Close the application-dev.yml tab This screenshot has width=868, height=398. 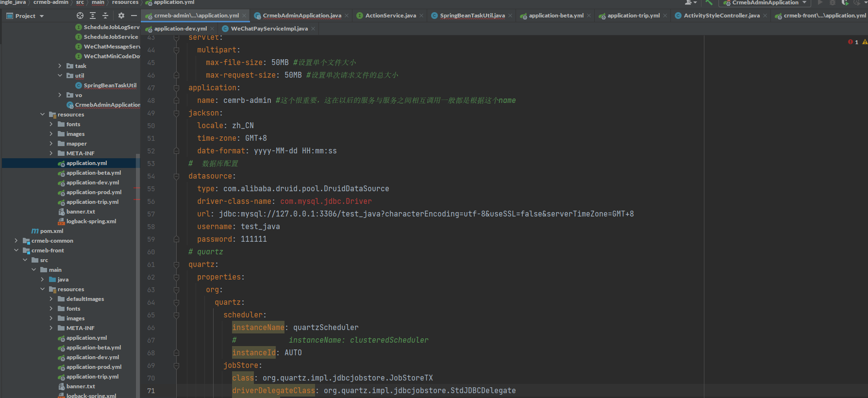click(x=212, y=29)
